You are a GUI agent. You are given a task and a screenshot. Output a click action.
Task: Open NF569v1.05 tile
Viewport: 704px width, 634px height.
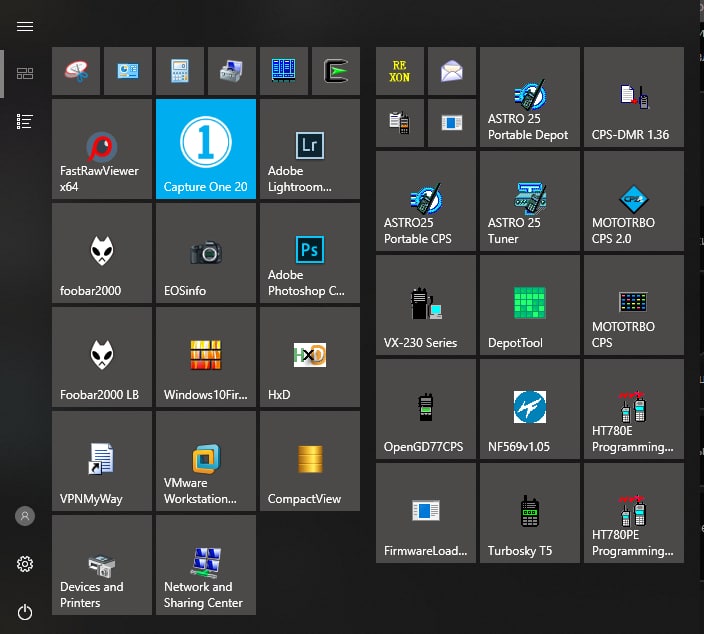(530, 409)
